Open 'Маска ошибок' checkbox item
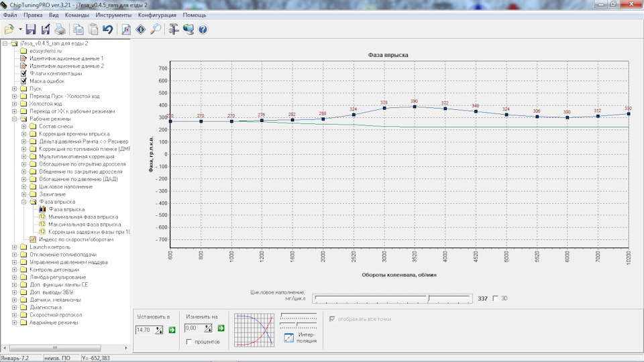644x362 pixels. [x=47, y=81]
